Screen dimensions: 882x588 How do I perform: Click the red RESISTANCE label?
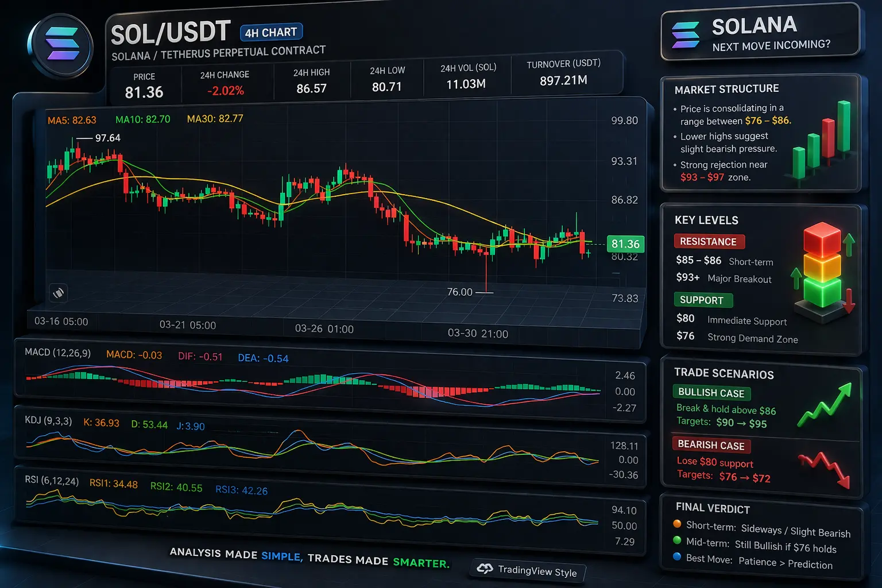coord(709,242)
